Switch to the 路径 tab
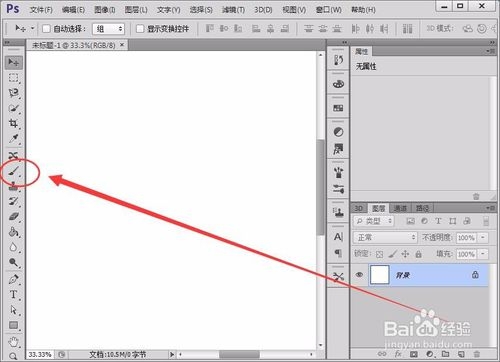This screenshot has height=362, width=500. pyautogui.click(x=422, y=208)
